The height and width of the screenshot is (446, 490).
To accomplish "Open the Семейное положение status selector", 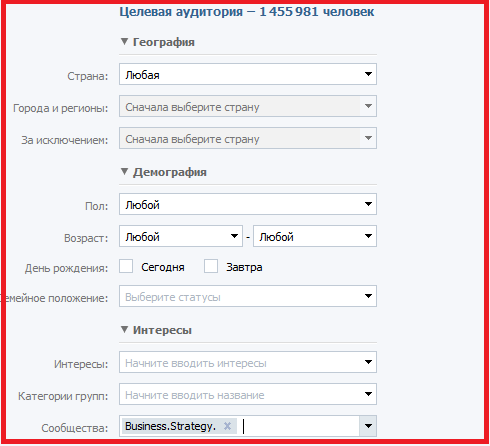I will coord(248,296).
